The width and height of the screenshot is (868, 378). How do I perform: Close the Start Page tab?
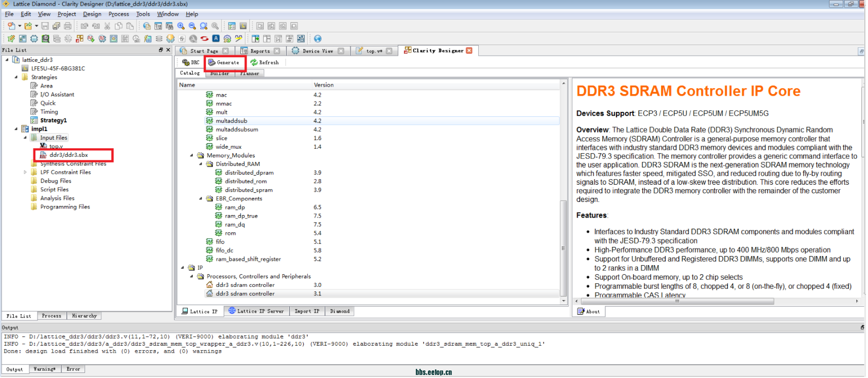[x=225, y=51]
